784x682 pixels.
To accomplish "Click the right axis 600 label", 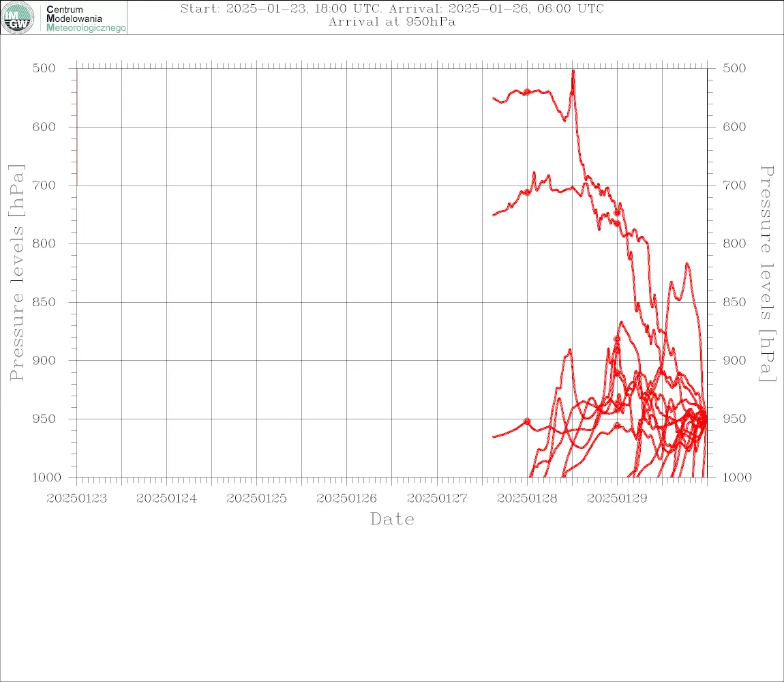I will pyautogui.click(x=734, y=127).
